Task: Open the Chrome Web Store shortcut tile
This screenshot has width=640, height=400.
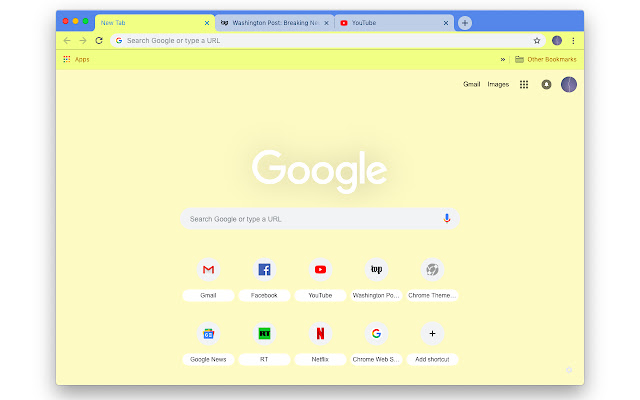Action: point(376,344)
